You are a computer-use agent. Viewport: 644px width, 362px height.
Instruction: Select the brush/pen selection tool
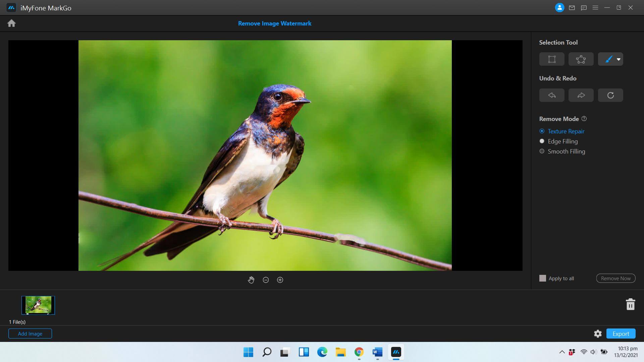coord(608,59)
